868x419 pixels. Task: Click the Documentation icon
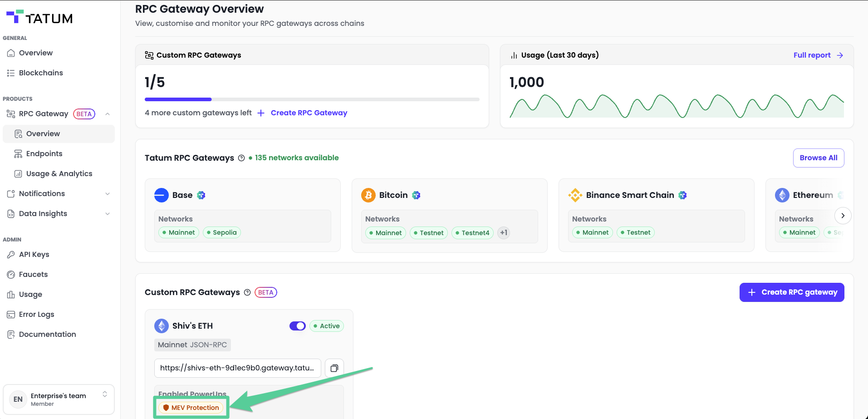click(11, 335)
